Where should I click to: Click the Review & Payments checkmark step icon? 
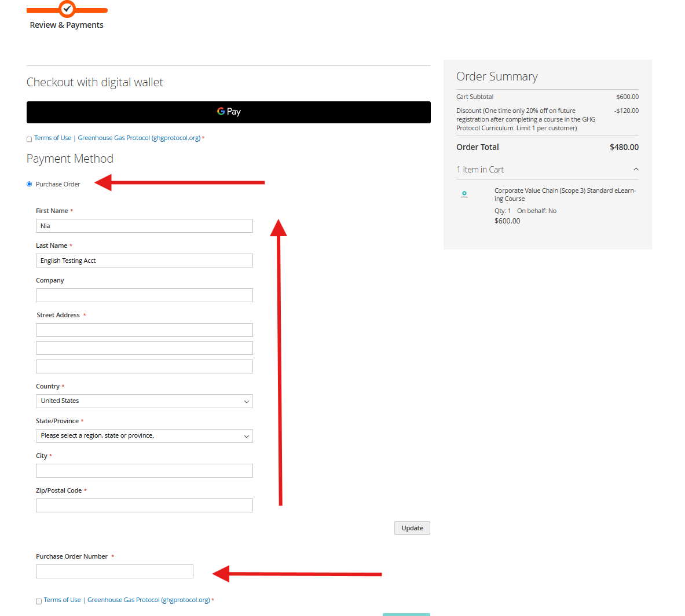point(67,9)
